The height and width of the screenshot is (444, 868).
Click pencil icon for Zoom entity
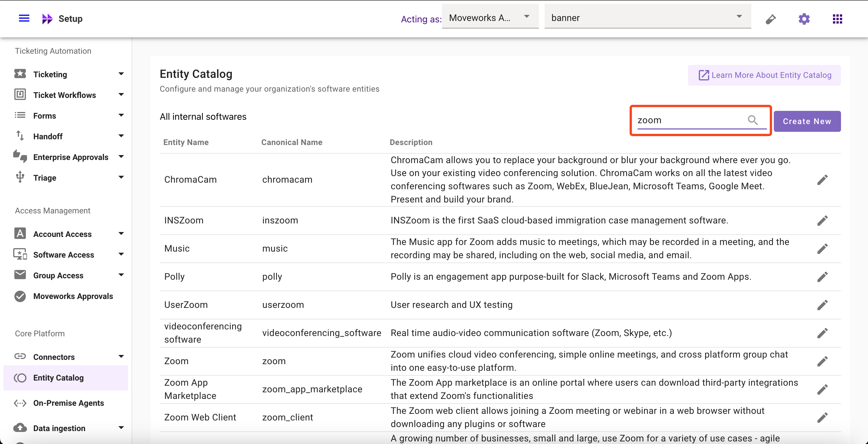(x=822, y=361)
